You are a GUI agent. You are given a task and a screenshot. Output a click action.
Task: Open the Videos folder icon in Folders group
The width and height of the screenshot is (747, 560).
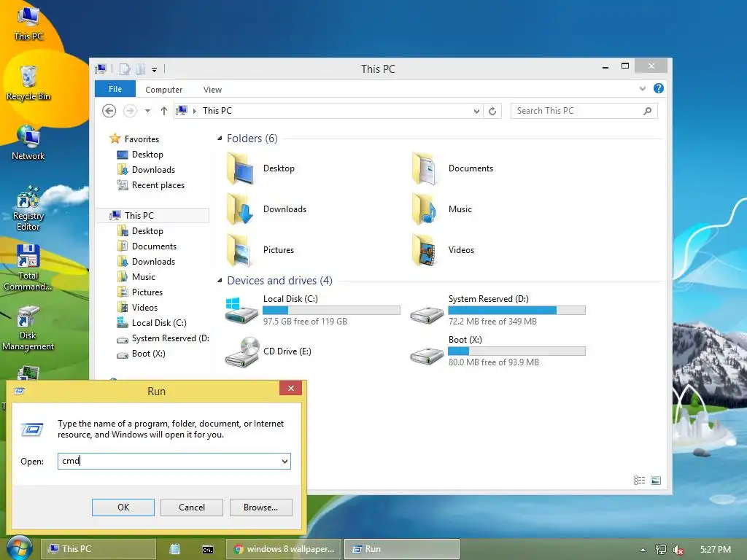click(425, 250)
